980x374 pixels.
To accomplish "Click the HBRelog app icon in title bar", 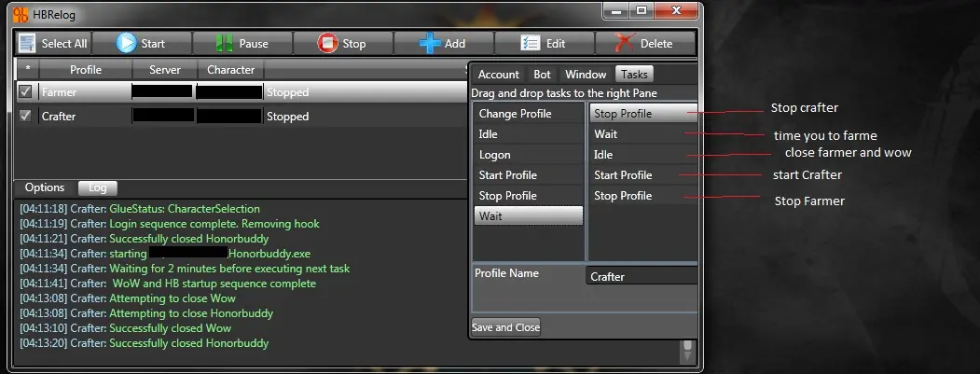I will (x=21, y=12).
